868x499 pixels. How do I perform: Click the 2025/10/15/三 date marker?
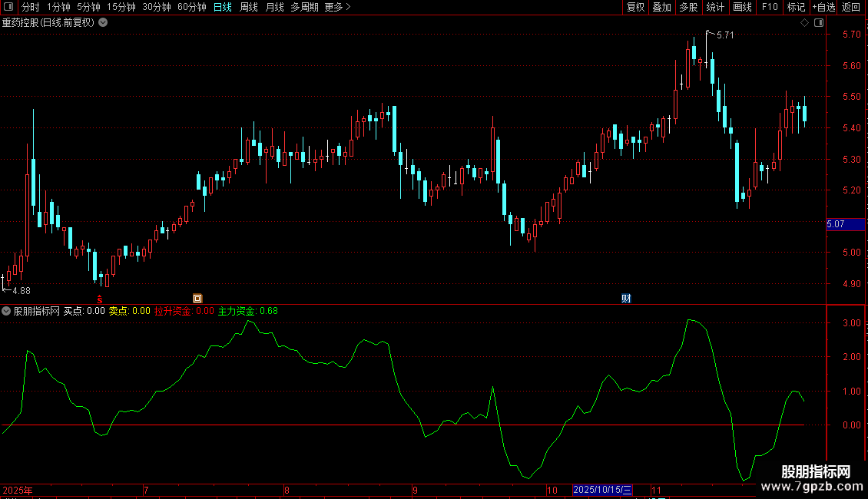pyautogui.click(x=602, y=490)
